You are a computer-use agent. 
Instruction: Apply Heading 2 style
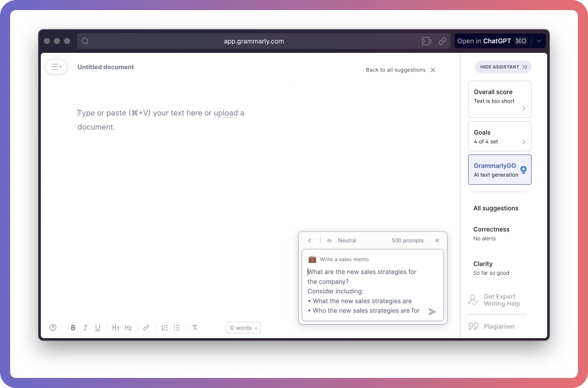(128, 328)
